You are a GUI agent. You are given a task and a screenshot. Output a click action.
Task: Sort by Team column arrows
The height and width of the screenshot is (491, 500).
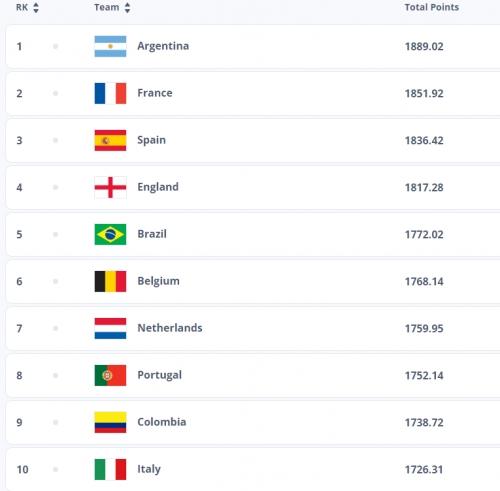(127, 8)
